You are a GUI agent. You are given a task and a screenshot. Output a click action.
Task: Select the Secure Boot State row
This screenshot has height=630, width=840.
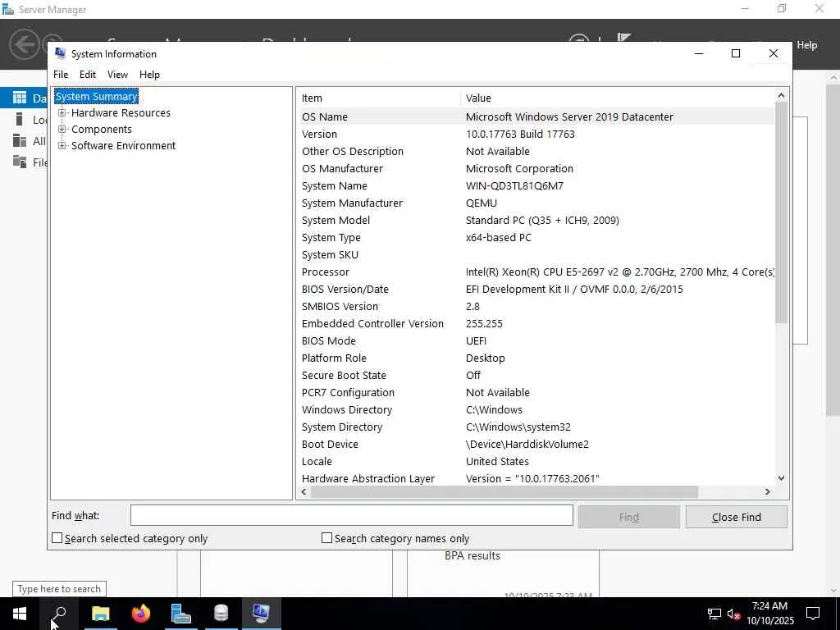[x=536, y=376]
